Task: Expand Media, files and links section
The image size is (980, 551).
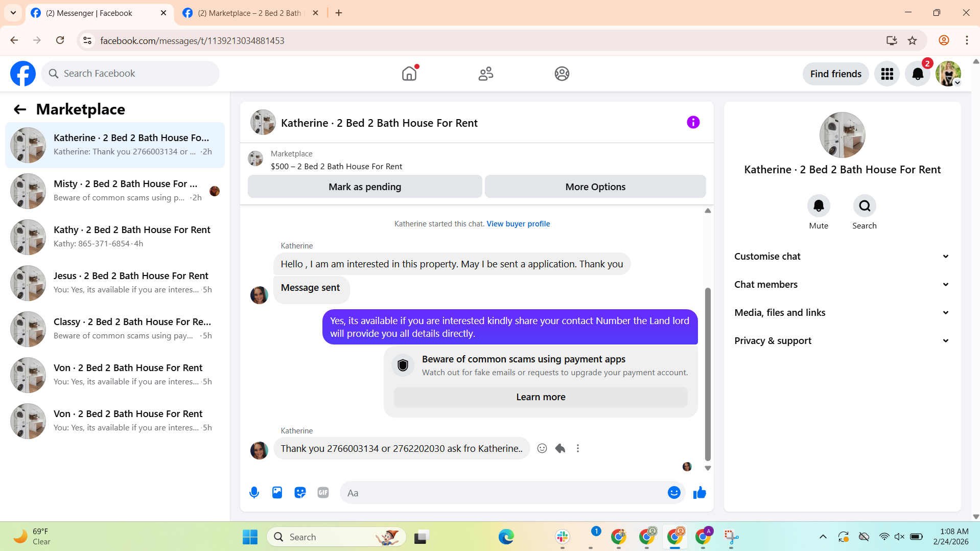Action: click(842, 313)
